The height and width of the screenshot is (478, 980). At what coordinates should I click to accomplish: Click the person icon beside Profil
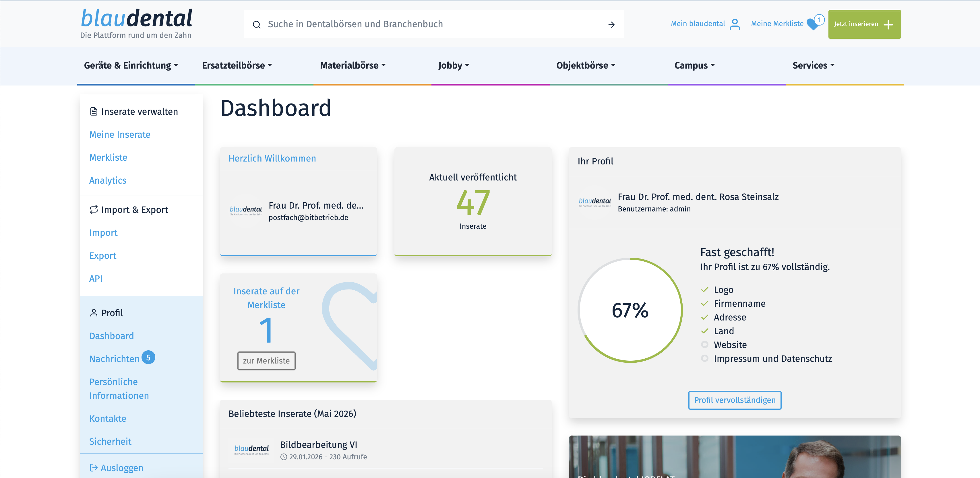pyautogui.click(x=94, y=312)
